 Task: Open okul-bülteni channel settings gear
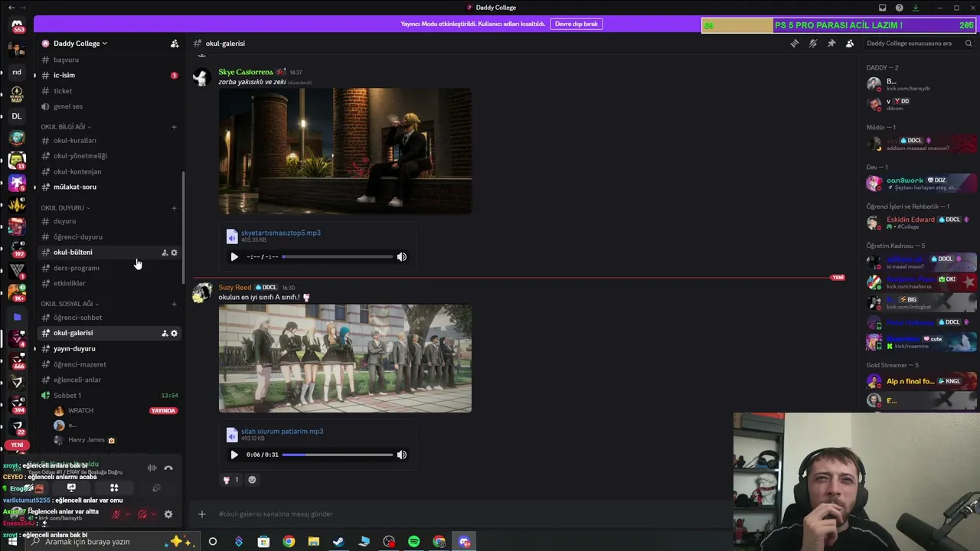pyautogui.click(x=174, y=253)
